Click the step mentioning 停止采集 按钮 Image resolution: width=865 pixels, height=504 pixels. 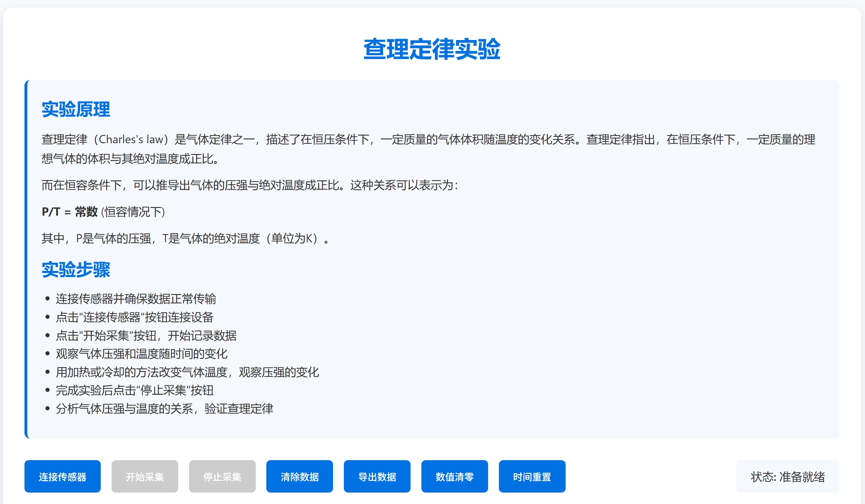point(134,391)
